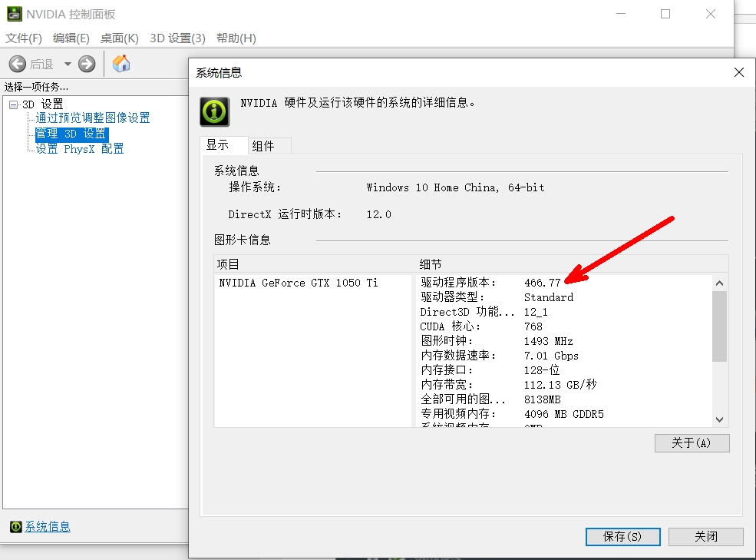Click the 专用视频内存 4096 MB GDDR5 row
Screen dimensions: 756x560
click(512, 414)
